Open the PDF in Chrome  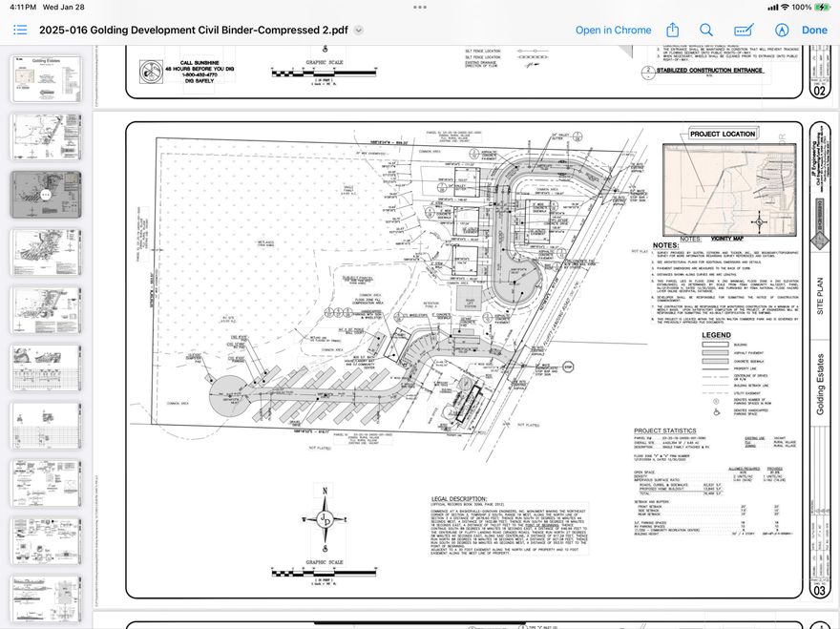613,30
